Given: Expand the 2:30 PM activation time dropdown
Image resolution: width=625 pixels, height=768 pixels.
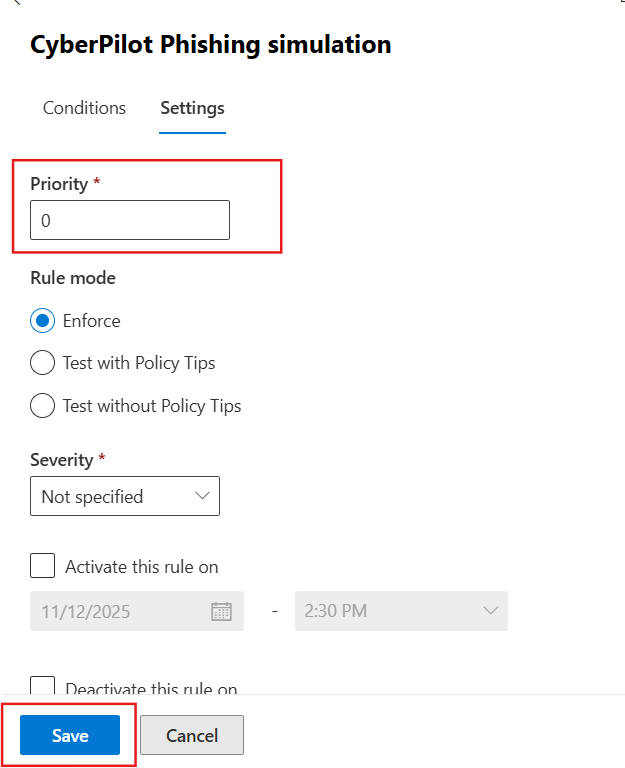Looking at the screenshot, I should pos(400,611).
